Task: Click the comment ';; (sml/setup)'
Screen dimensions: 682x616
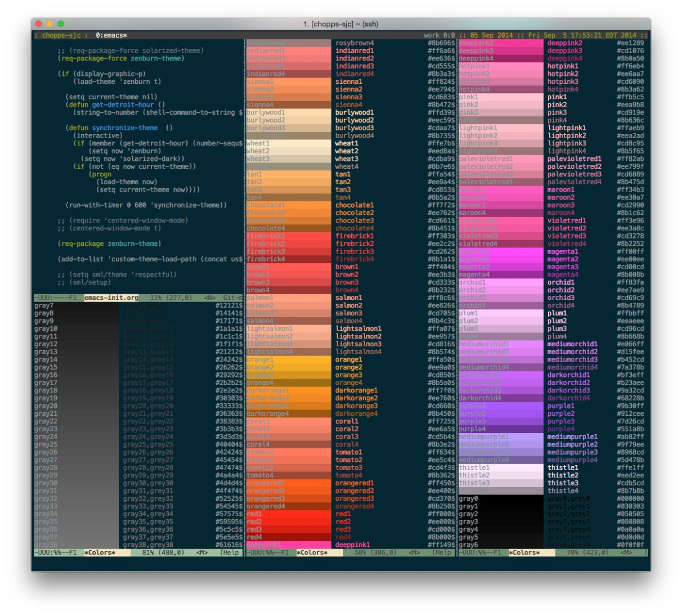Action: coord(84,282)
